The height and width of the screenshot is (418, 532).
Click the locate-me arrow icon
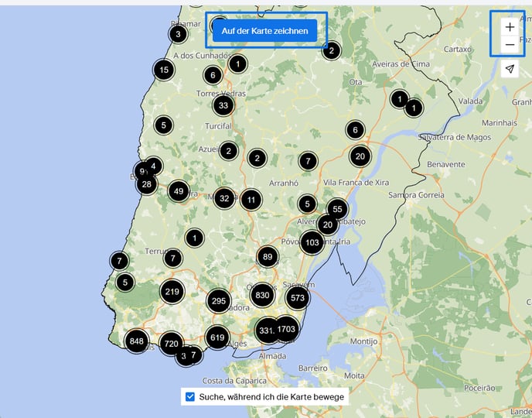(x=510, y=70)
